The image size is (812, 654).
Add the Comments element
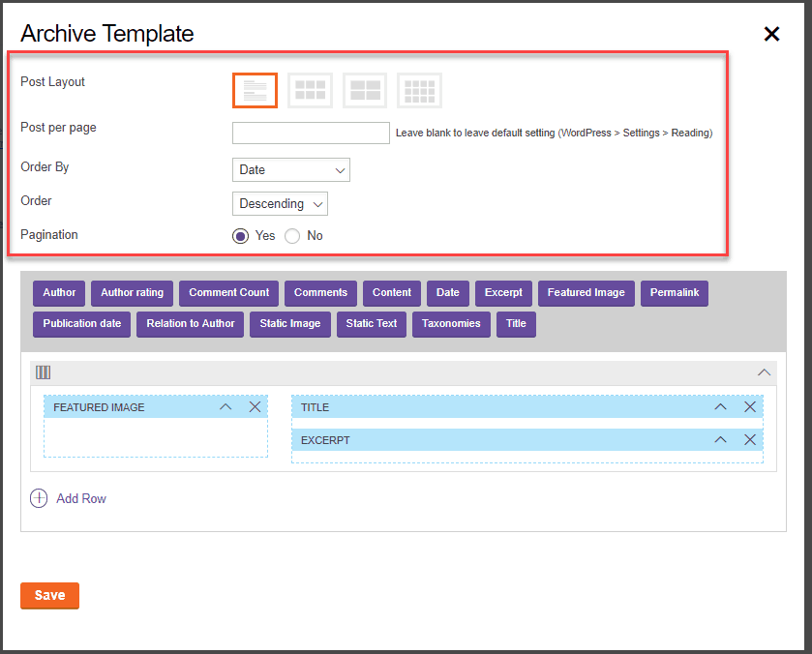click(320, 293)
